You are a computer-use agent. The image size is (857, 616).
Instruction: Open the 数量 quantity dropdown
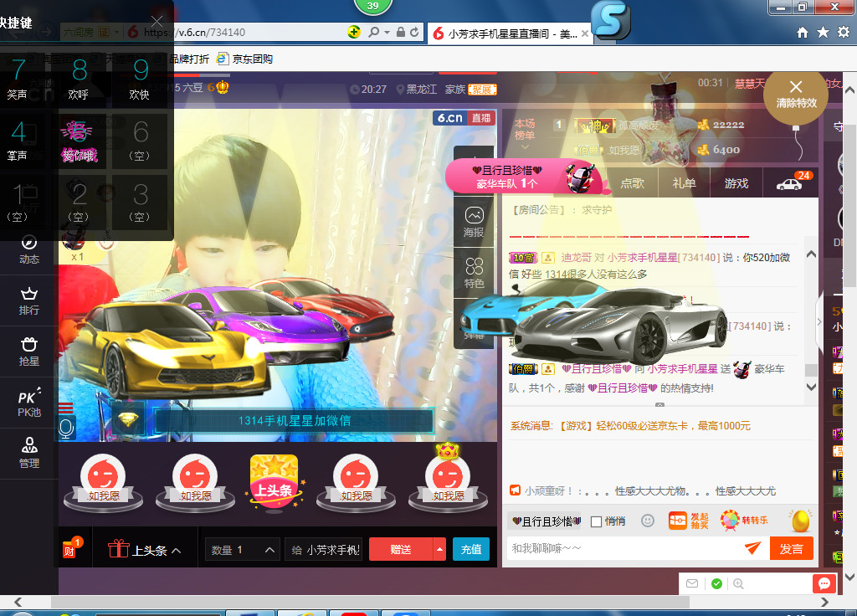point(242,549)
